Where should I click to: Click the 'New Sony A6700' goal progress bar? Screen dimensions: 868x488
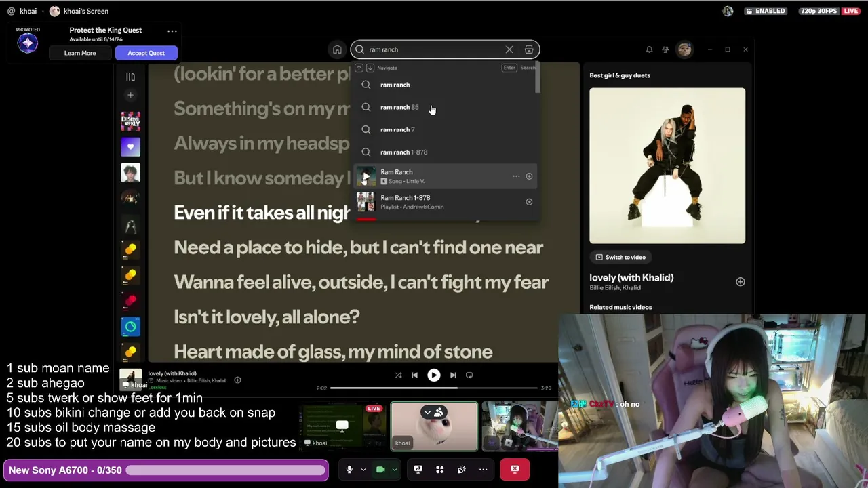165,470
